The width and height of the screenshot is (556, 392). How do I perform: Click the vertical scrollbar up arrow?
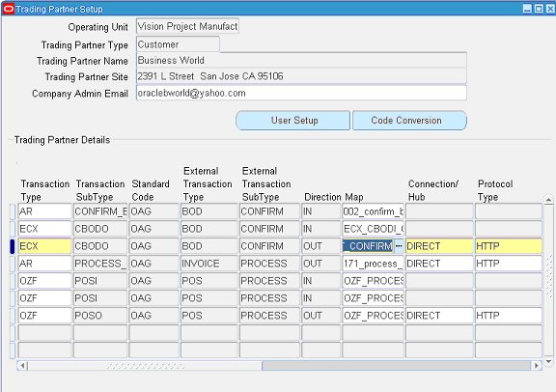tap(548, 200)
